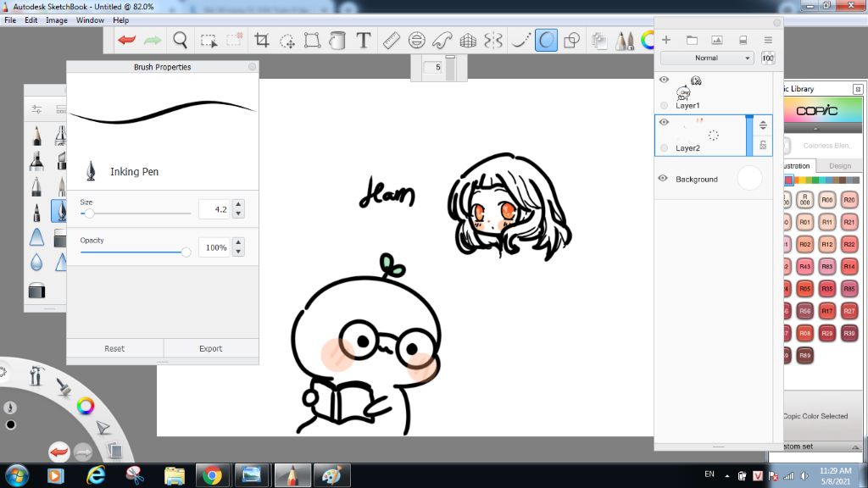
Task: Increase brush Size with up arrow
Action: point(238,204)
